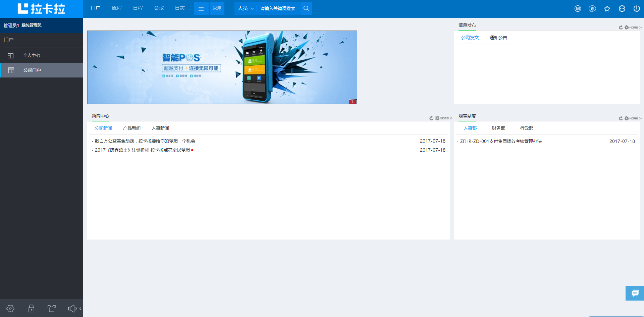This screenshot has width=644, height=317.
Task: Click the 拉卡拉 logo in header
Action: point(41,9)
